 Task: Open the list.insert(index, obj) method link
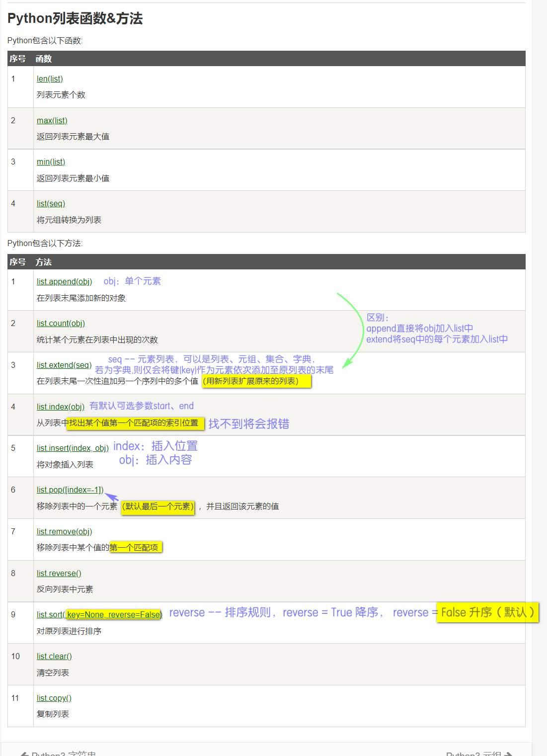pyautogui.click(x=73, y=448)
